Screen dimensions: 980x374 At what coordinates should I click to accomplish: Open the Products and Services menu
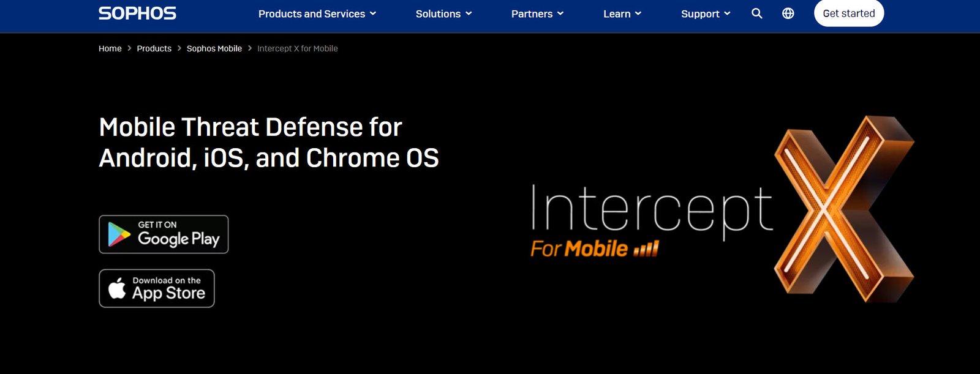317,13
